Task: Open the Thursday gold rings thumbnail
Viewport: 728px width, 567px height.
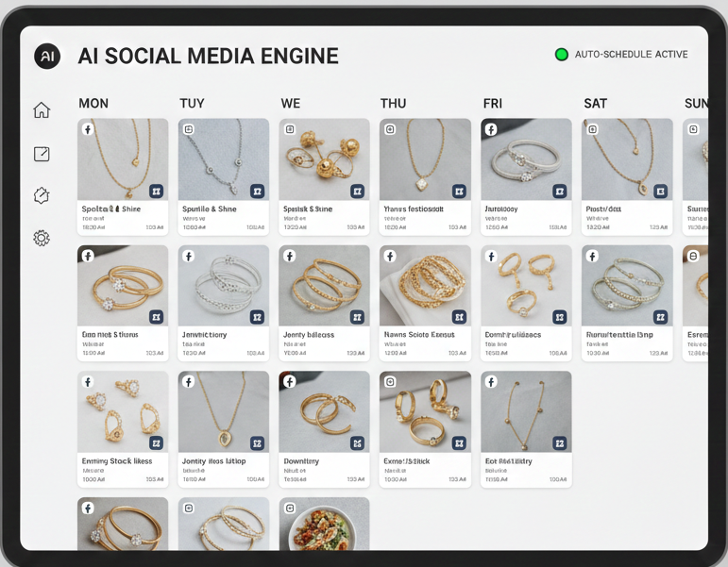Action: coord(425,411)
